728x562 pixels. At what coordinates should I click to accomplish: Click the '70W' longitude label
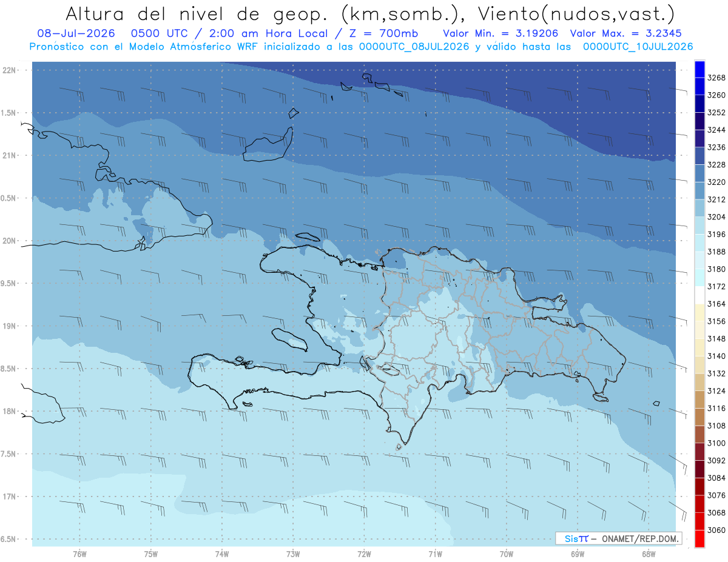[x=506, y=554]
